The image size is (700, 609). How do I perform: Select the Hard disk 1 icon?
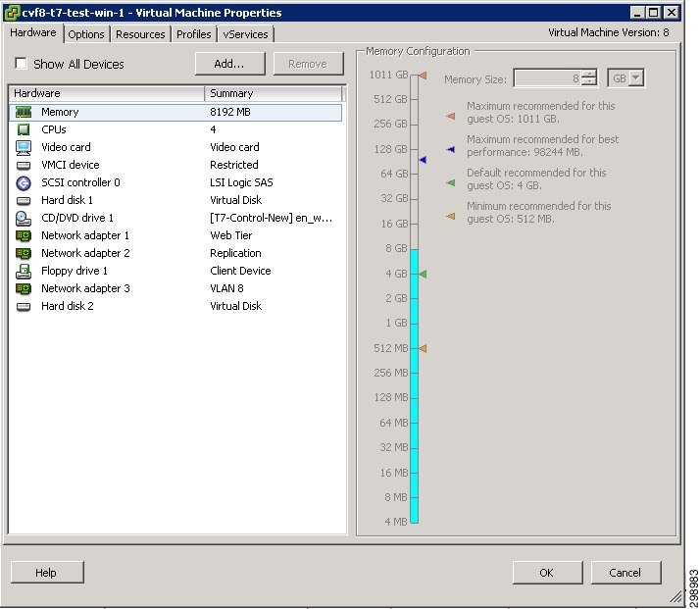pyautogui.click(x=24, y=200)
